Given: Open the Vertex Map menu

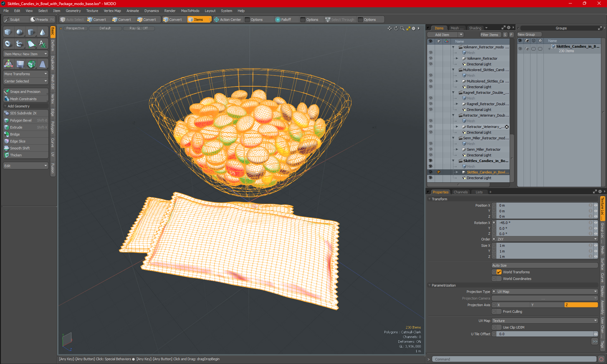Looking at the screenshot, I should tap(112, 11).
